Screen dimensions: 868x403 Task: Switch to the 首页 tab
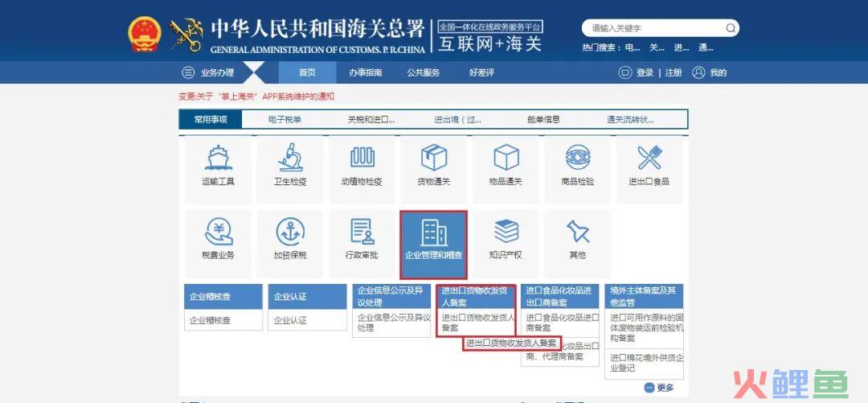(x=307, y=72)
